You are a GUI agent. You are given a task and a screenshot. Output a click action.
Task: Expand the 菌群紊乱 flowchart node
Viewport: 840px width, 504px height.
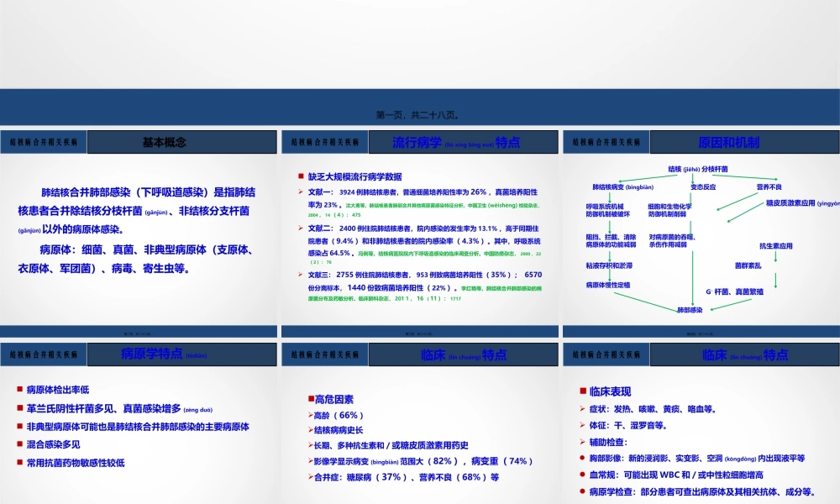(748, 265)
